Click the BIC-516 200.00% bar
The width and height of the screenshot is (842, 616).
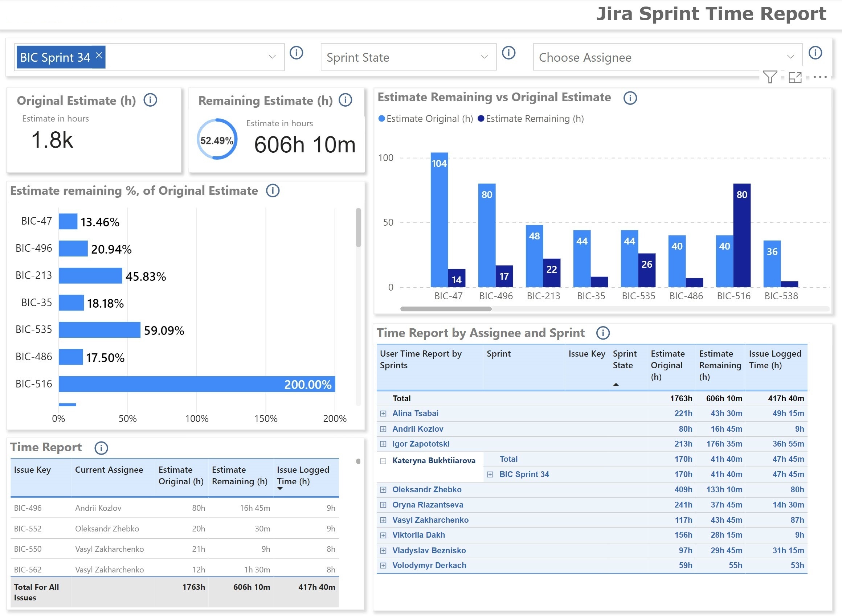pos(197,384)
